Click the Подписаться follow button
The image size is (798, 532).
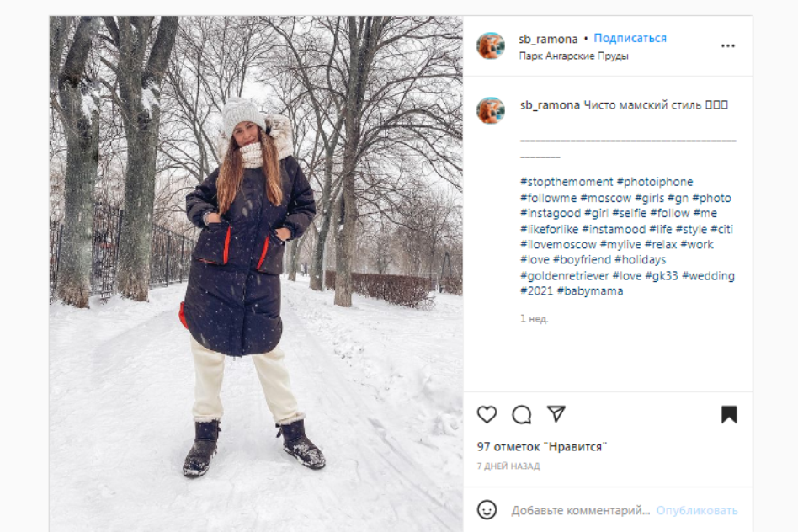pyautogui.click(x=630, y=38)
